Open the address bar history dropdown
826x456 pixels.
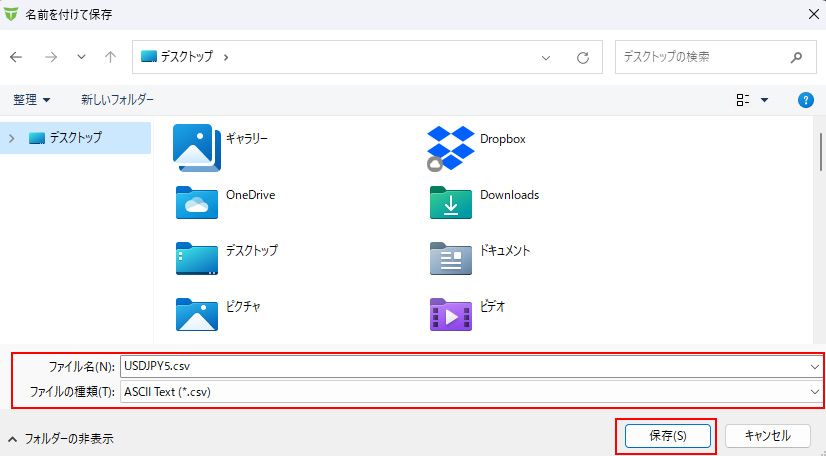click(546, 58)
